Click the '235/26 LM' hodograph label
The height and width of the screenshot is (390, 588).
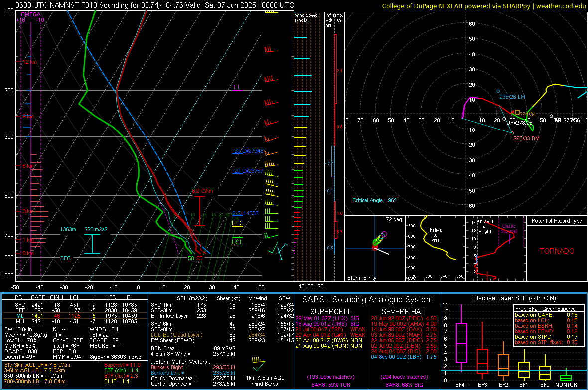click(x=512, y=97)
